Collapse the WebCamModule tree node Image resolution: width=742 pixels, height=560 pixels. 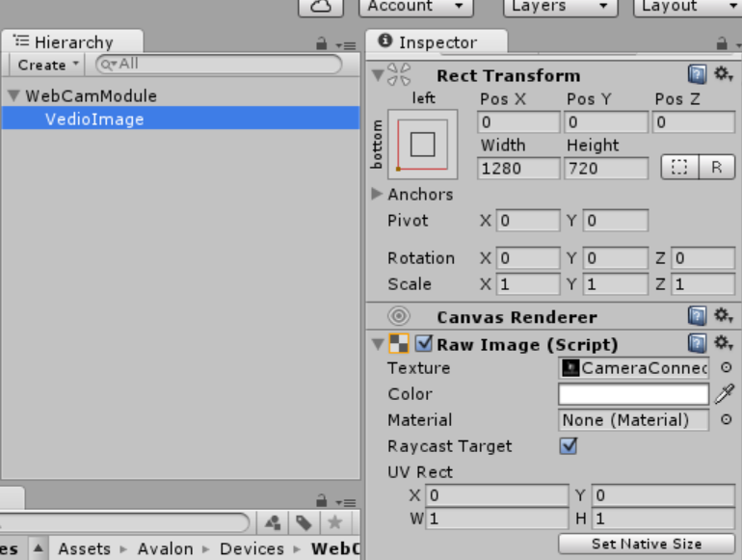click(13, 96)
